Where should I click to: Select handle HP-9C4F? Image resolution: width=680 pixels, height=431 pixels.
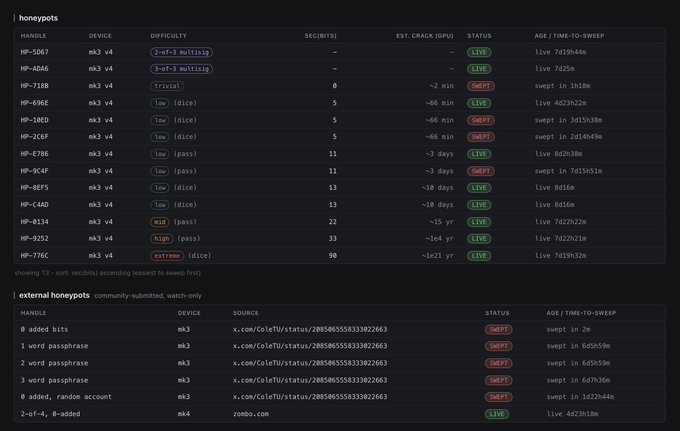pos(35,171)
